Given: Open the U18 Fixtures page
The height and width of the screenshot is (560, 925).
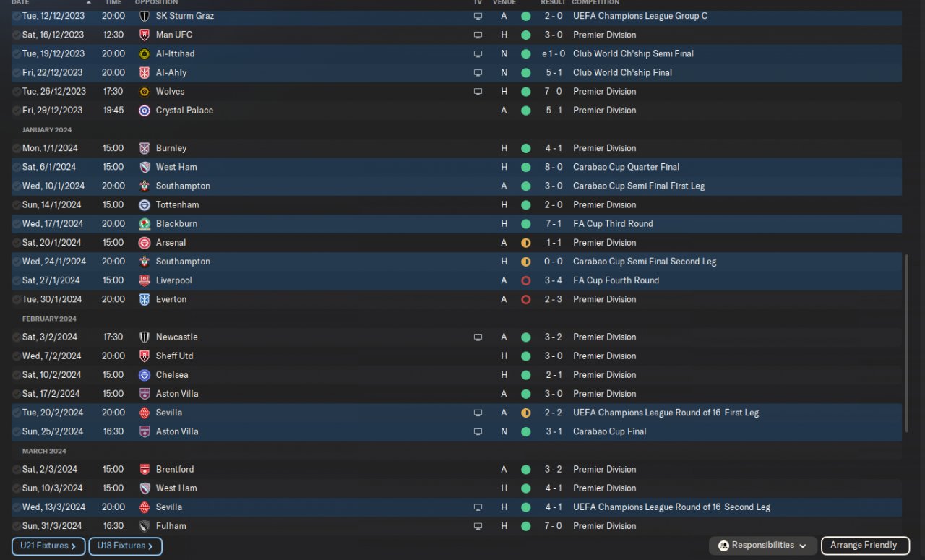Looking at the screenshot, I should pos(125,546).
